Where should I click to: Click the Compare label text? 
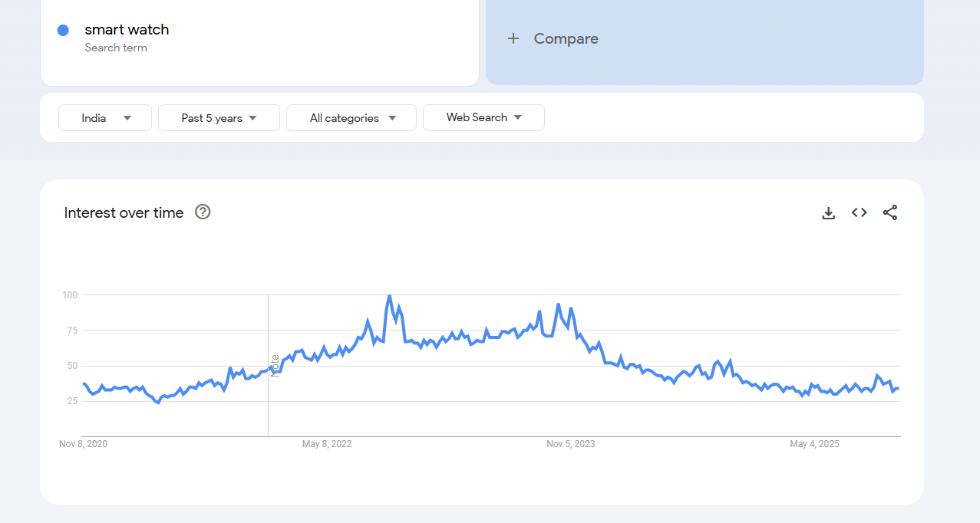566,38
